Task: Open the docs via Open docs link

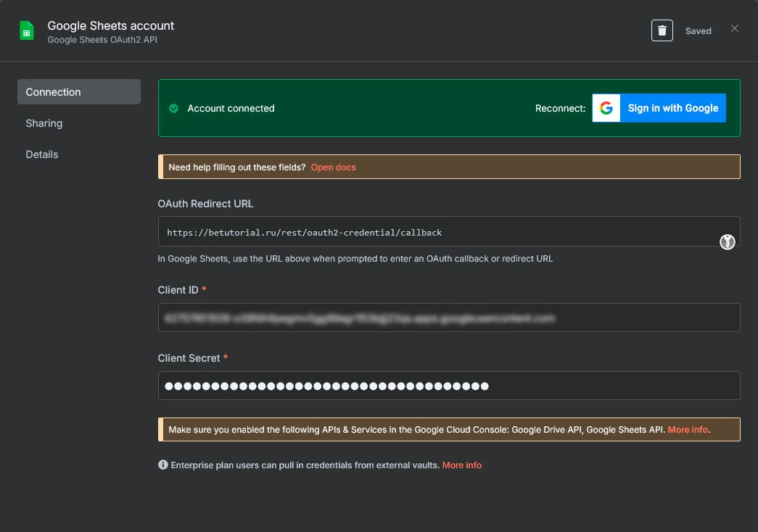Action: [x=333, y=167]
